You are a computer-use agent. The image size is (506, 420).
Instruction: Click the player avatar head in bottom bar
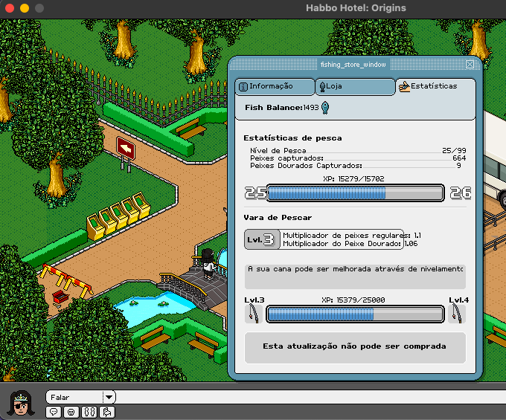[21, 403]
